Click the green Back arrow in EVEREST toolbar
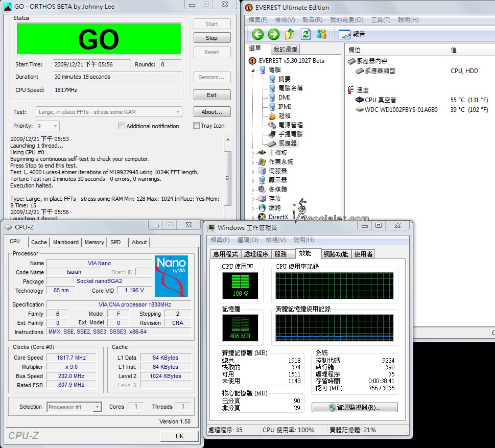The image size is (495, 448). (257, 34)
